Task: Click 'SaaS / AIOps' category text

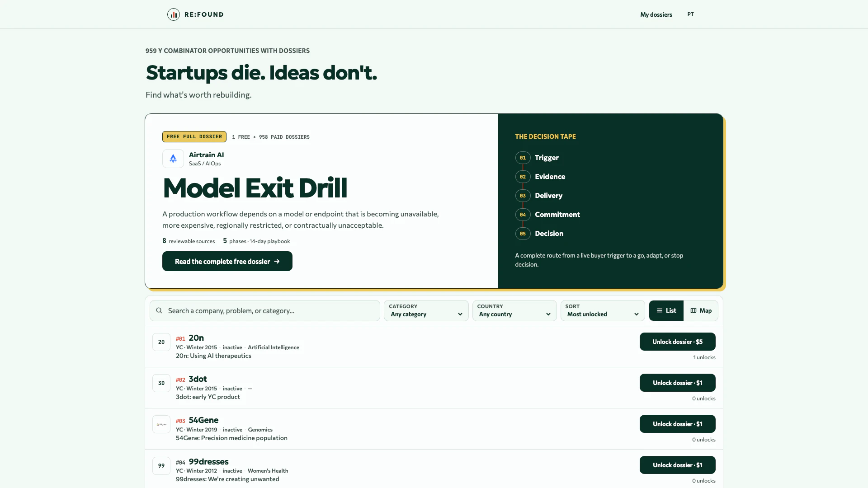Action: (205, 164)
